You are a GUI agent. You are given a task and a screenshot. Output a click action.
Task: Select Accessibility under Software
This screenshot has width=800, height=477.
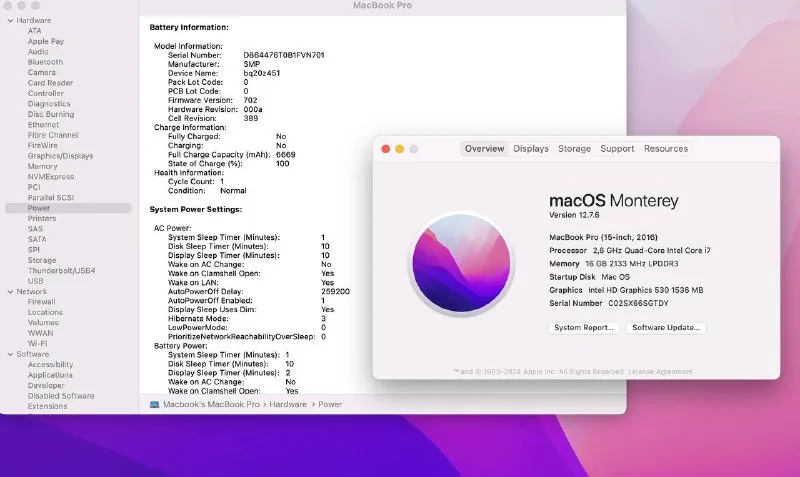(51, 364)
